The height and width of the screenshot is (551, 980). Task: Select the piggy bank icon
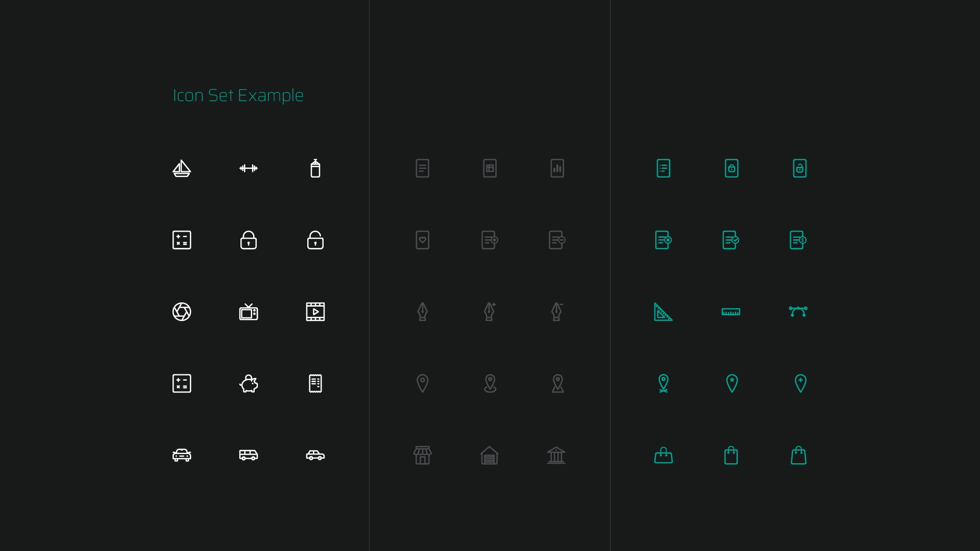point(249,384)
